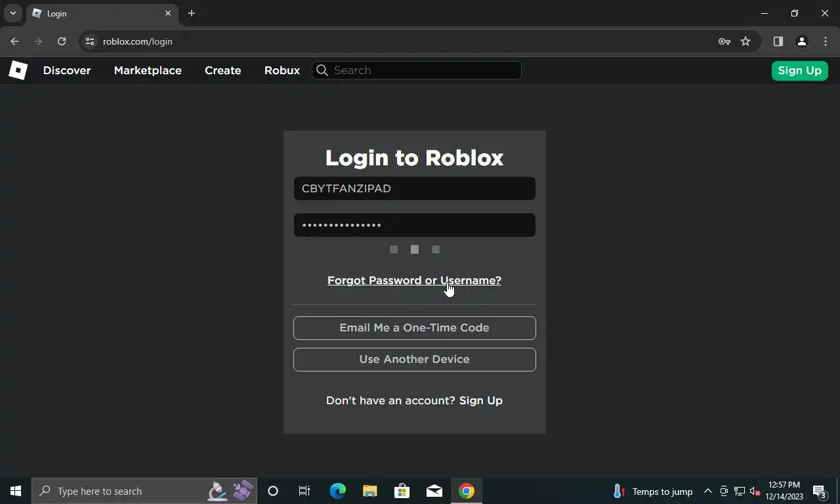Open the clock showing 12:57 PM

[784, 491]
